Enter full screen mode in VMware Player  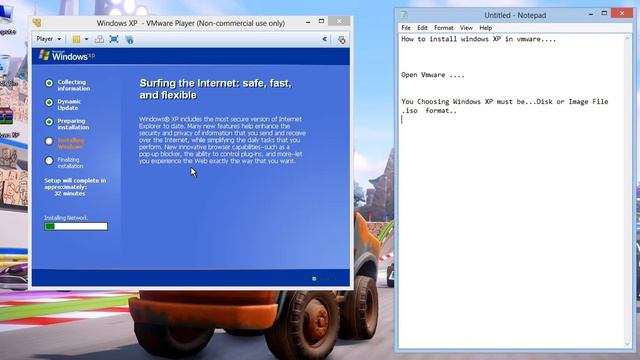coord(114,40)
